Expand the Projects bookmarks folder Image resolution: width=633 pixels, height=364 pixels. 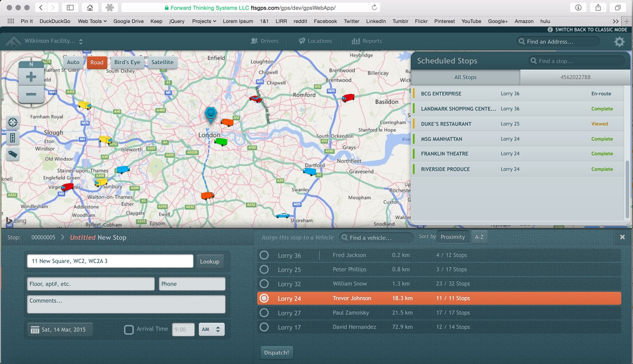[x=204, y=21]
